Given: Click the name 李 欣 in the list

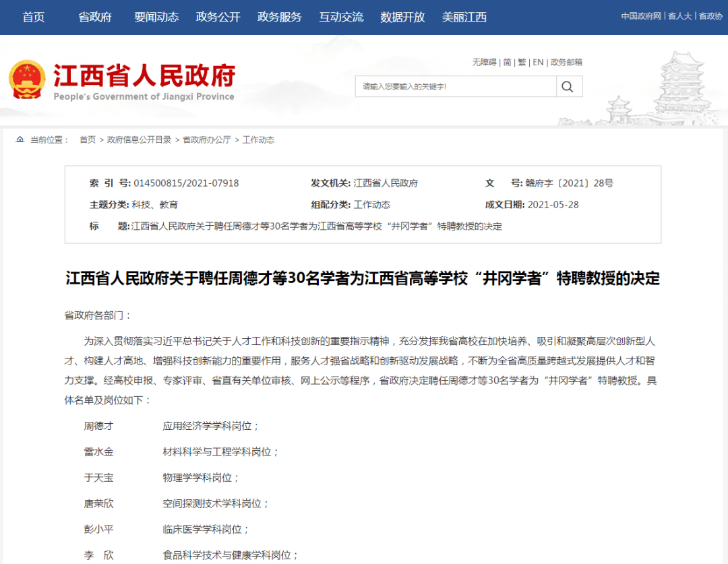Looking at the screenshot, I should click(x=98, y=555).
